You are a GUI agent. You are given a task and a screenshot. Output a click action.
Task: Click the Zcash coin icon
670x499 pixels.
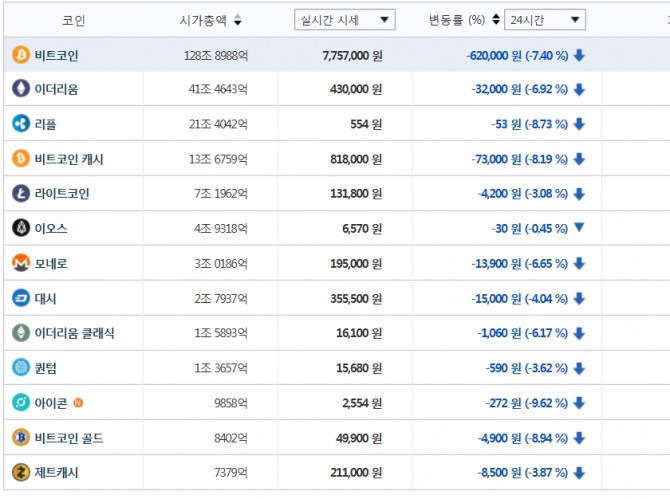click(20, 472)
